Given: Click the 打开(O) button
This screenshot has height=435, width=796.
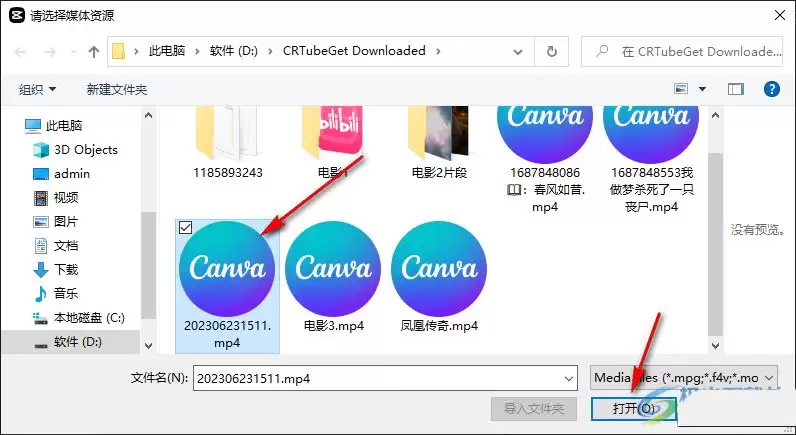Looking at the screenshot, I should click(x=632, y=408).
